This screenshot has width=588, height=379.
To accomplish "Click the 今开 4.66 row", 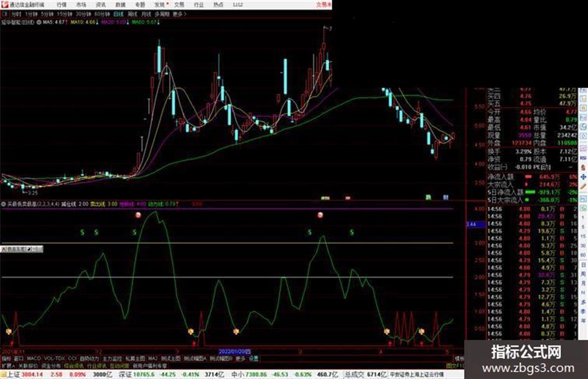I will pyautogui.click(x=510, y=112).
